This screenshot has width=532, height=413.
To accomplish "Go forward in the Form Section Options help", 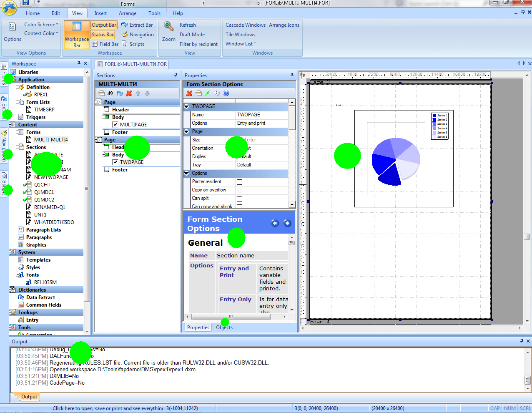I will pos(287,223).
